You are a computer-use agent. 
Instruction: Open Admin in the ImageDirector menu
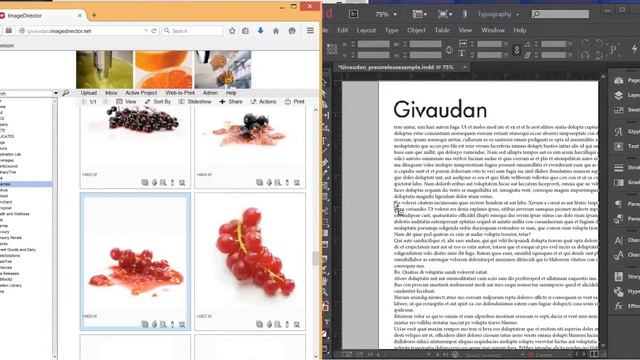[210, 93]
